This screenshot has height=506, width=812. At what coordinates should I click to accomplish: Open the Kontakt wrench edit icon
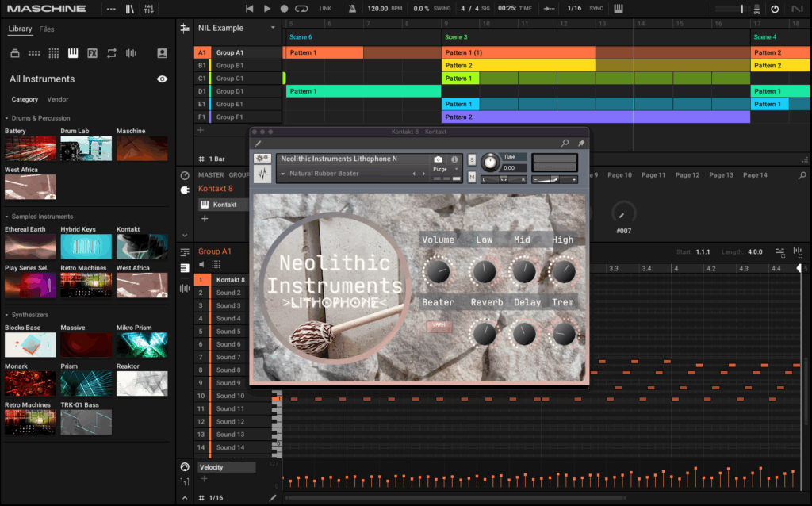point(258,144)
